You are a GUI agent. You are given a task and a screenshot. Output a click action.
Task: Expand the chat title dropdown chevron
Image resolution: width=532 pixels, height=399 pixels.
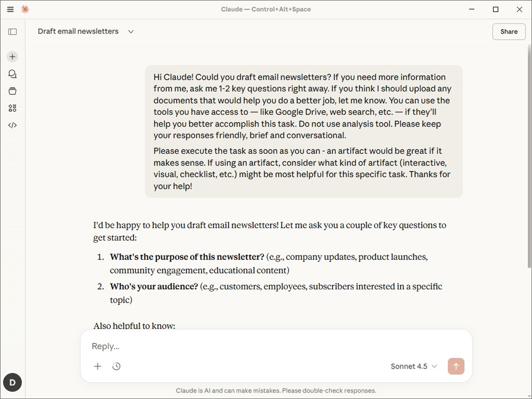131,31
